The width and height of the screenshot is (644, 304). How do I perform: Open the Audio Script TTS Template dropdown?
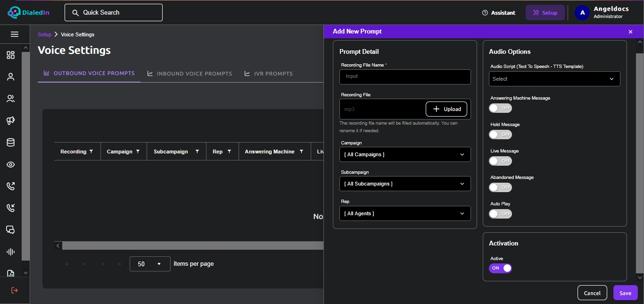tap(554, 79)
